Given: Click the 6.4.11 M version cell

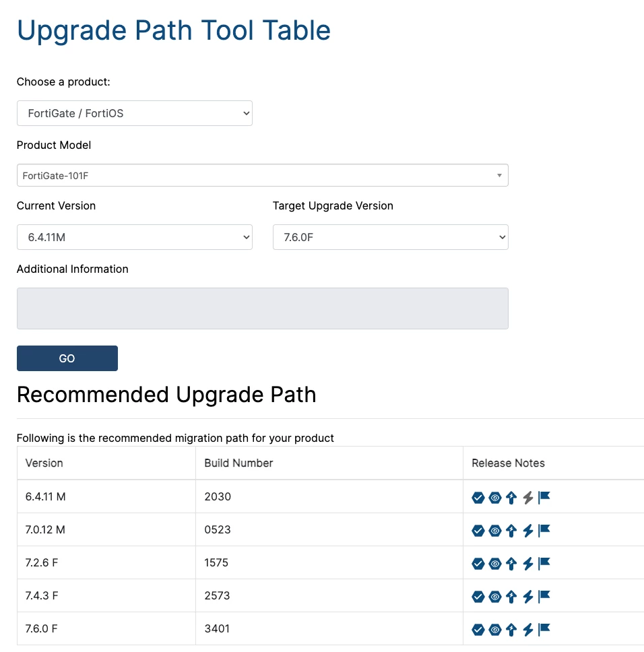Looking at the screenshot, I should coord(106,496).
